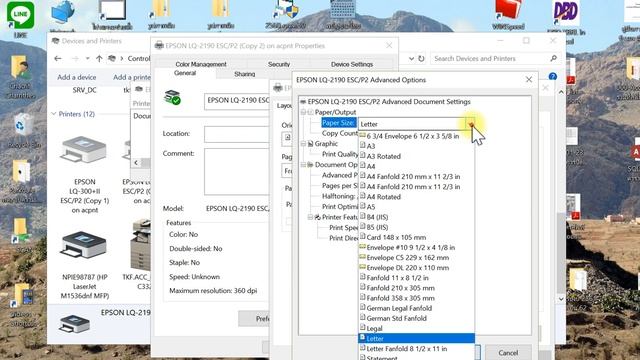Choose Letter Fanfold 8 1/2 x 11 in
This screenshot has height=360, width=640.
coord(407,349)
